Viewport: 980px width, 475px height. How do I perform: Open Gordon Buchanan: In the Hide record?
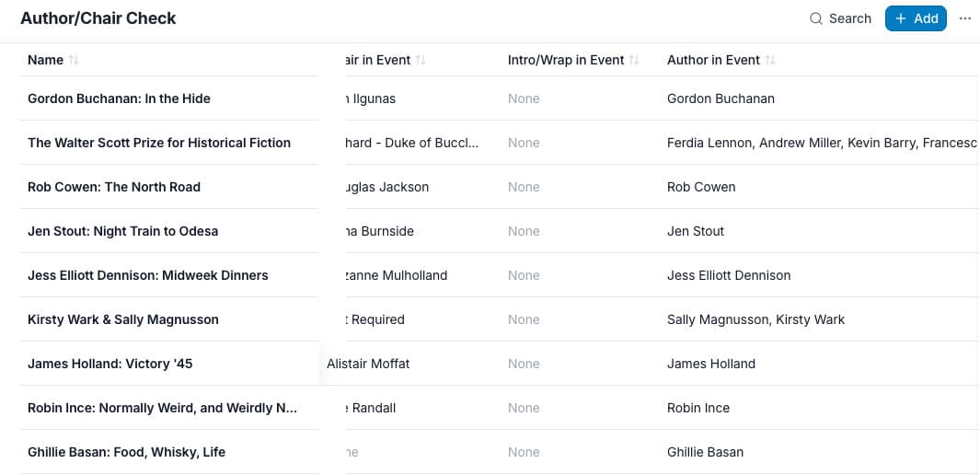(x=119, y=98)
